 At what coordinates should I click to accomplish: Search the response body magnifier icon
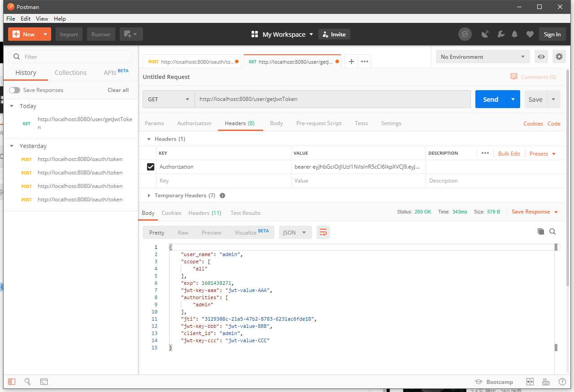point(552,231)
